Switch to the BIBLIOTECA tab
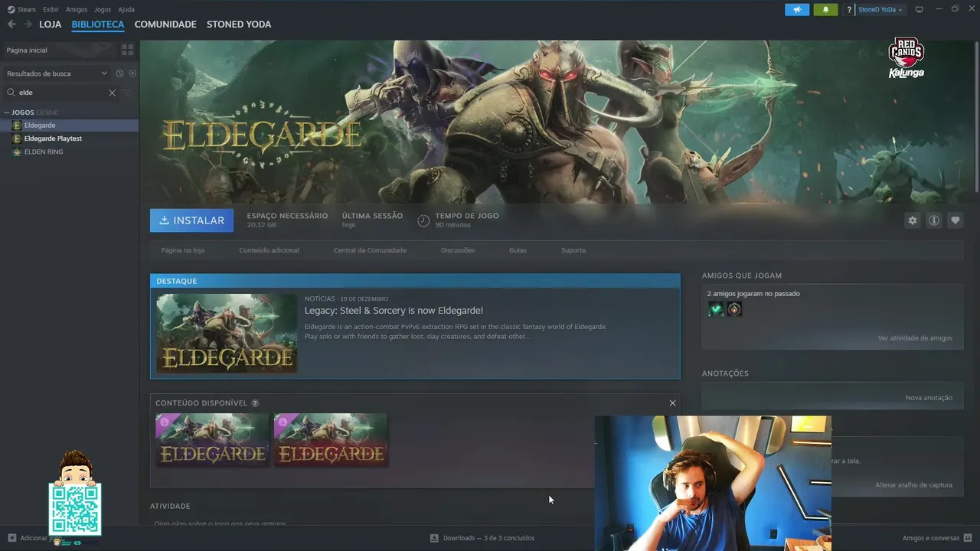 click(x=98, y=24)
